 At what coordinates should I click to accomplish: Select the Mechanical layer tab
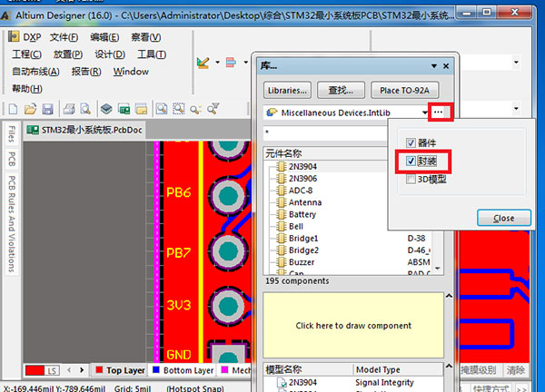pyautogui.click(x=235, y=370)
